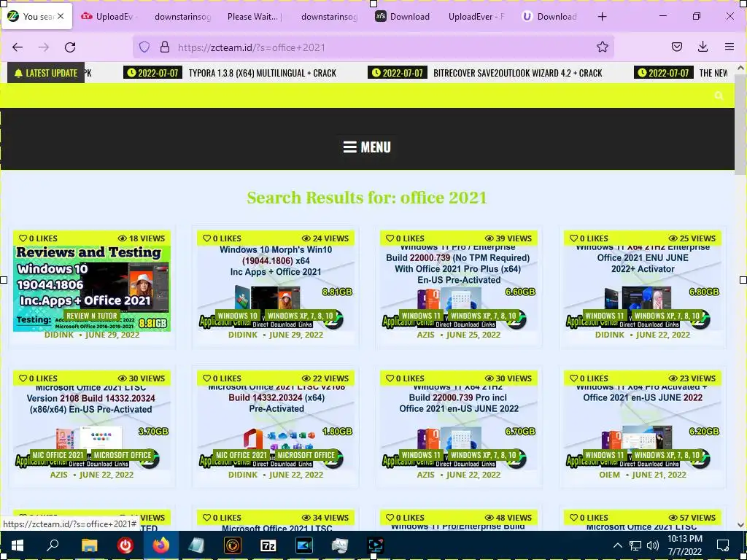The image size is (747, 560).
Task: Like the 3.70GB Office 2021 LTSC post
Action: [x=38, y=378]
